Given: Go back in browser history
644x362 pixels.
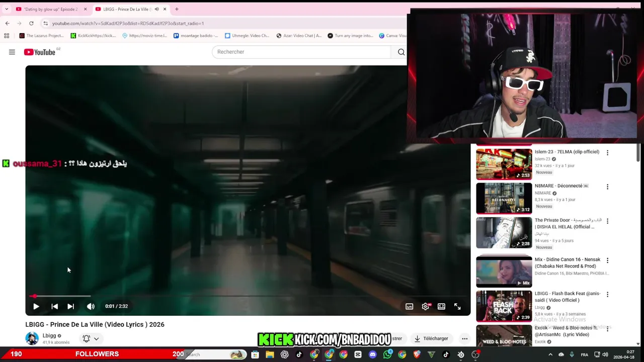Looking at the screenshot, I should 7,23.
